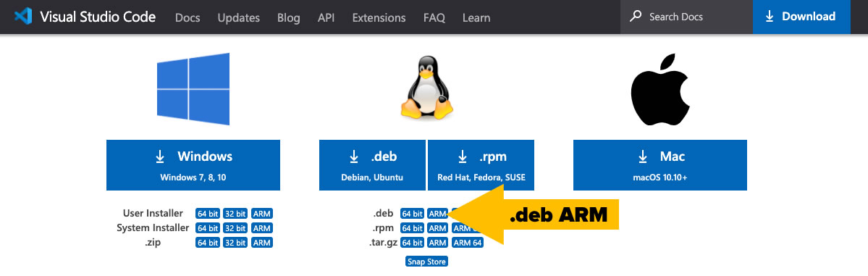The width and height of the screenshot is (868, 276).
Task: Open the Docs menu item
Action: (x=187, y=17)
